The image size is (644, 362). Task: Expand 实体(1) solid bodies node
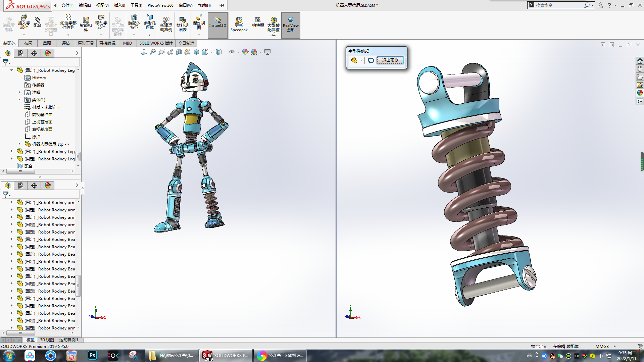click(x=19, y=100)
